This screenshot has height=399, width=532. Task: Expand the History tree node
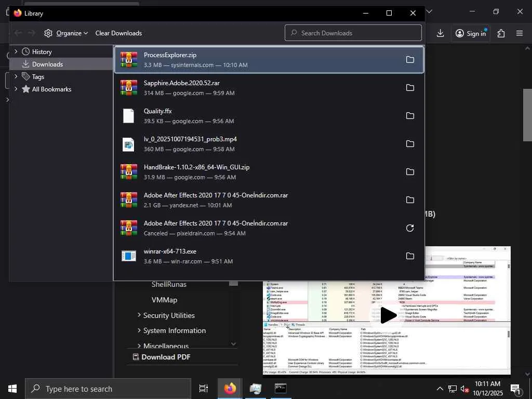coord(16,51)
